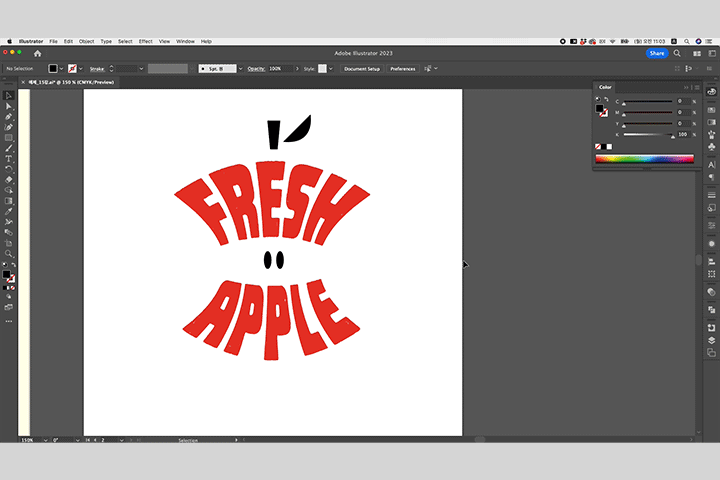Select the Curvature tool
The width and height of the screenshot is (720, 480).
pyautogui.click(x=8, y=127)
